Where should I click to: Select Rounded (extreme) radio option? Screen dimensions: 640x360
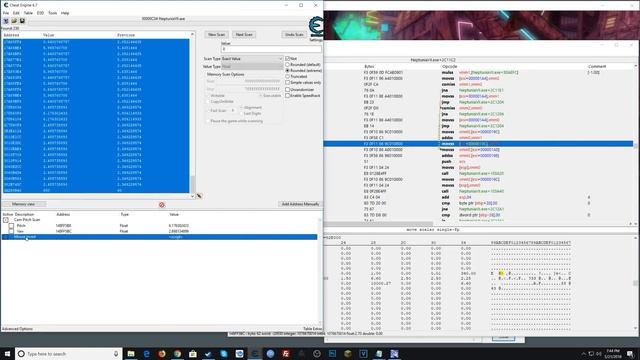288,71
